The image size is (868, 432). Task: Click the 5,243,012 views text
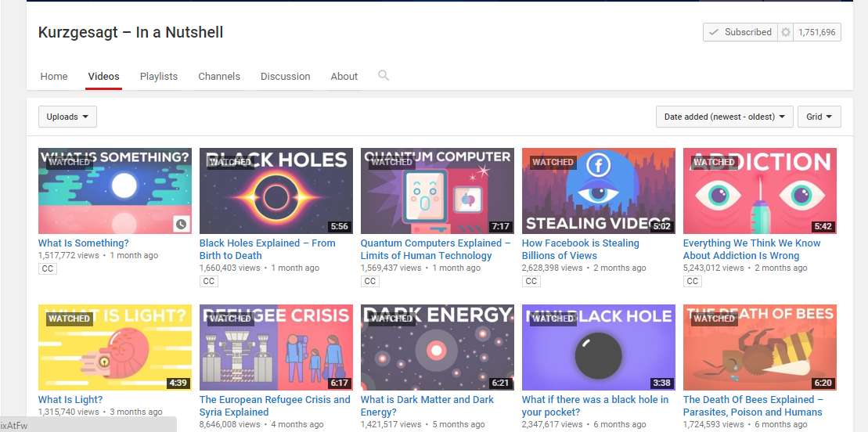coord(714,268)
